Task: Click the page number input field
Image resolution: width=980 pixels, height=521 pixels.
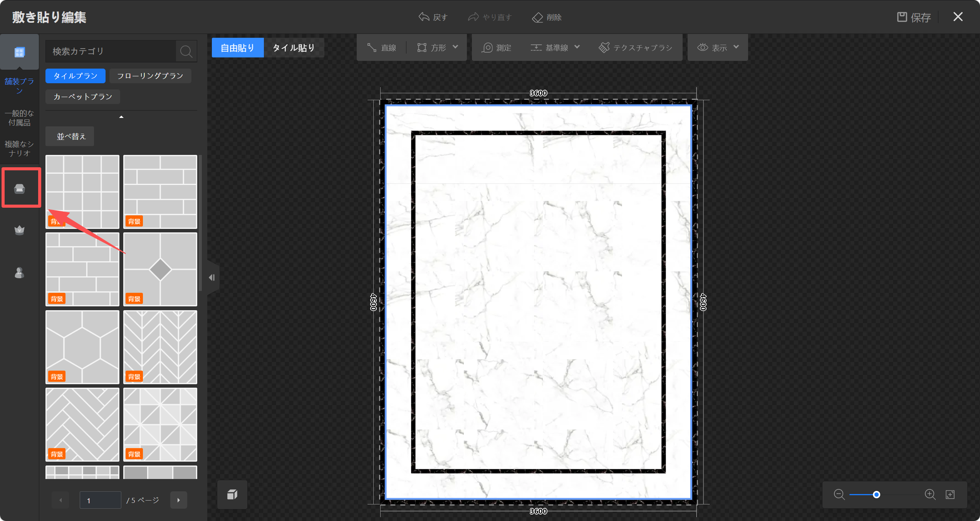Action: pos(101,500)
